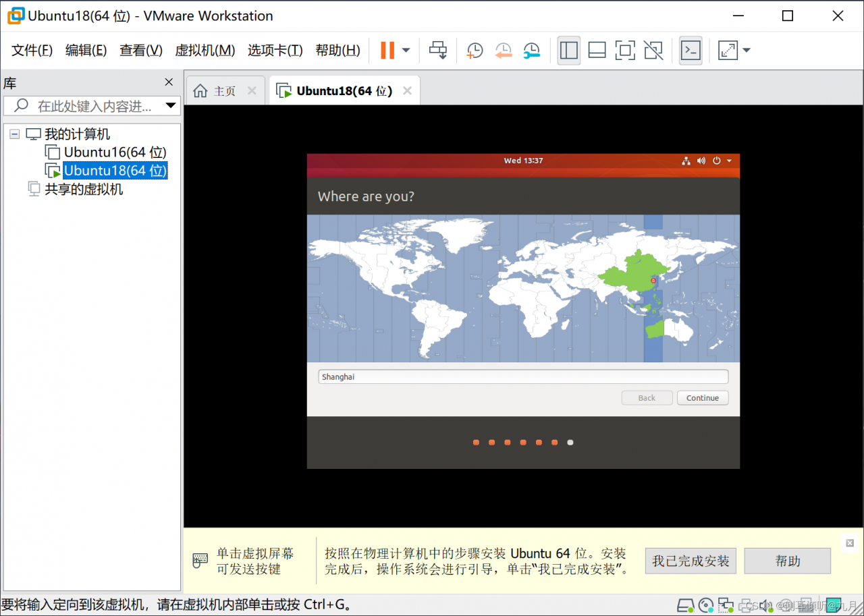Open the 帮助(H) menu
The image size is (864, 616).
337,51
